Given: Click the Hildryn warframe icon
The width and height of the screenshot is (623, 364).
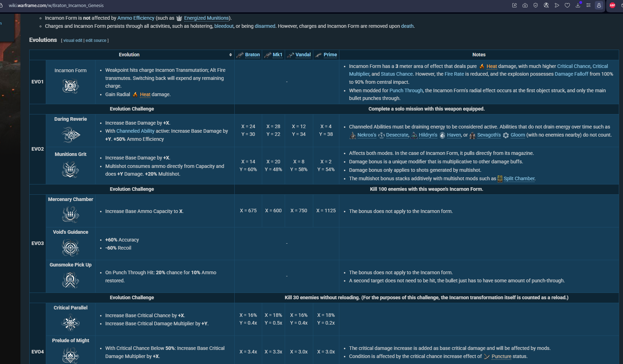Looking at the screenshot, I should [x=414, y=135].
